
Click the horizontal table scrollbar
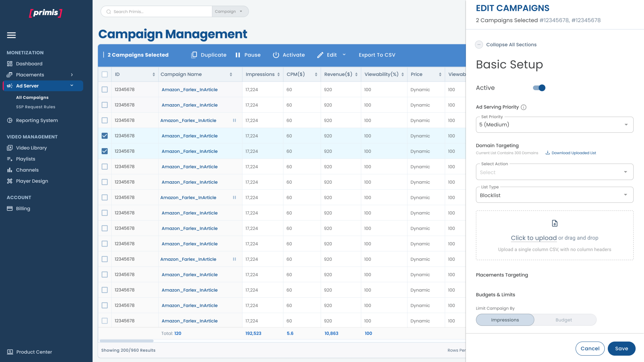pos(127,341)
